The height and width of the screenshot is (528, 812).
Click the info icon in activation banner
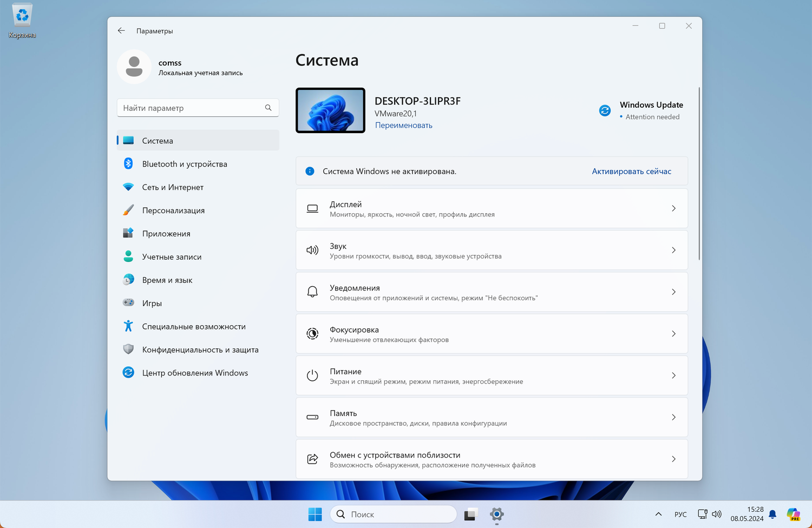point(310,171)
